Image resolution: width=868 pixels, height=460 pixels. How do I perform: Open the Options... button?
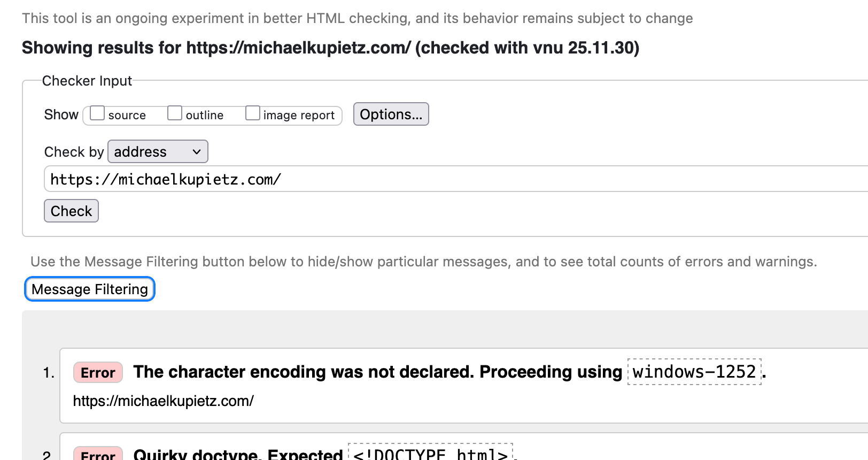pos(391,114)
